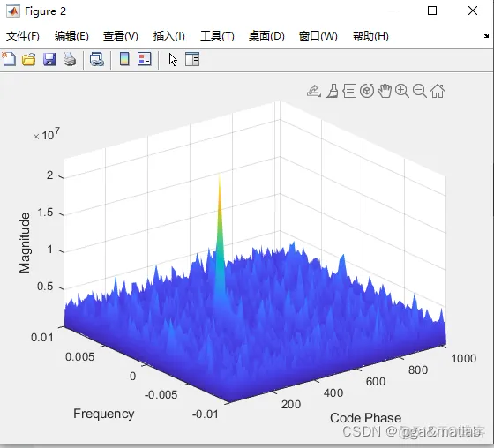This screenshot has height=448, width=494.
Task: Open the 文件(F) menu
Action: click(x=23, y=36)
